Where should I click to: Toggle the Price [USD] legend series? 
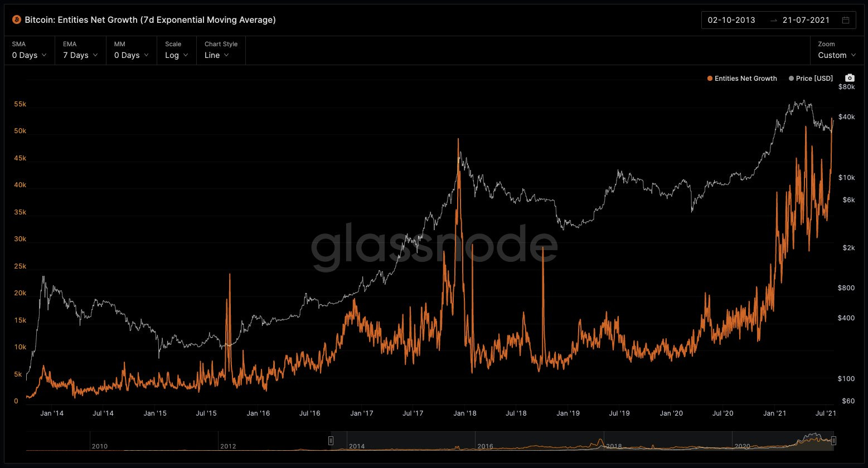(x=811, y=79)
